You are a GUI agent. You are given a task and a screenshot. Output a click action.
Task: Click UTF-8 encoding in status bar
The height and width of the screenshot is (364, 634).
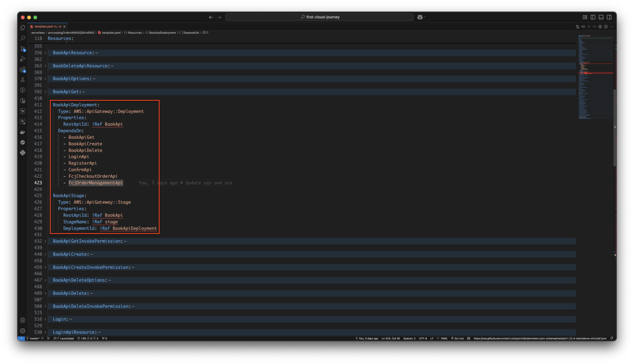[423, 338]
